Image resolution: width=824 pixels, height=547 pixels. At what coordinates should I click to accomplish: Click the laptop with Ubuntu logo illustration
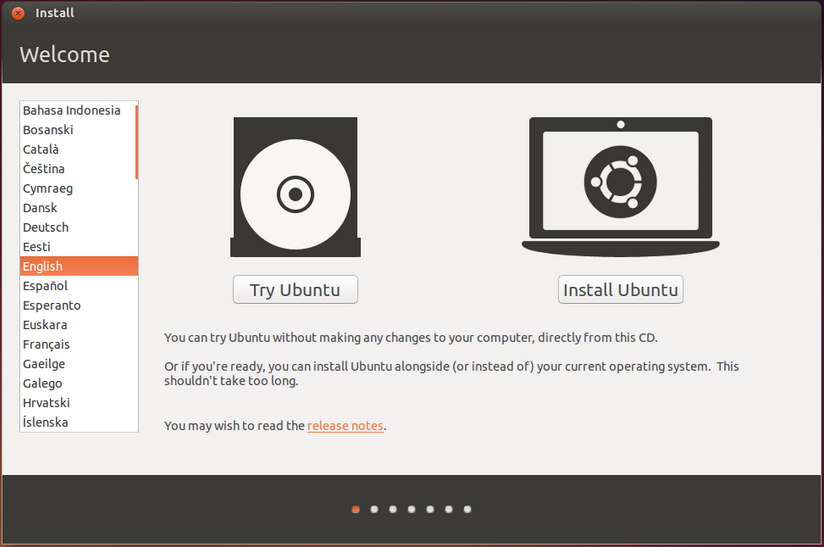pos(621,187)
